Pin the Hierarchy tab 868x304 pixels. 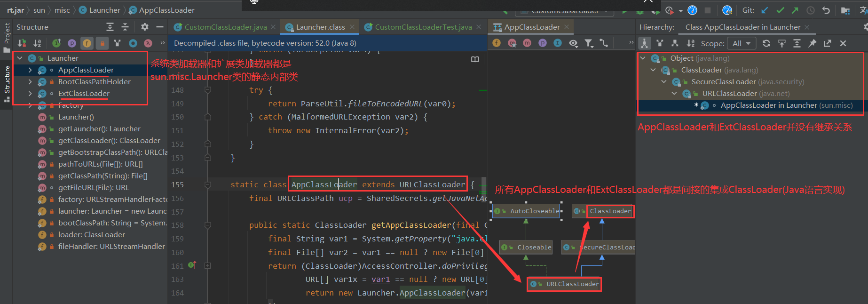812,43
